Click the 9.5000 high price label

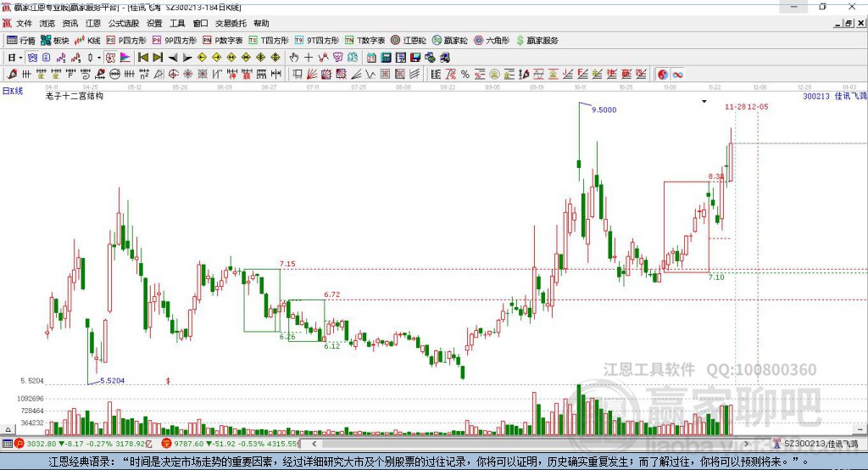[604, 109]
